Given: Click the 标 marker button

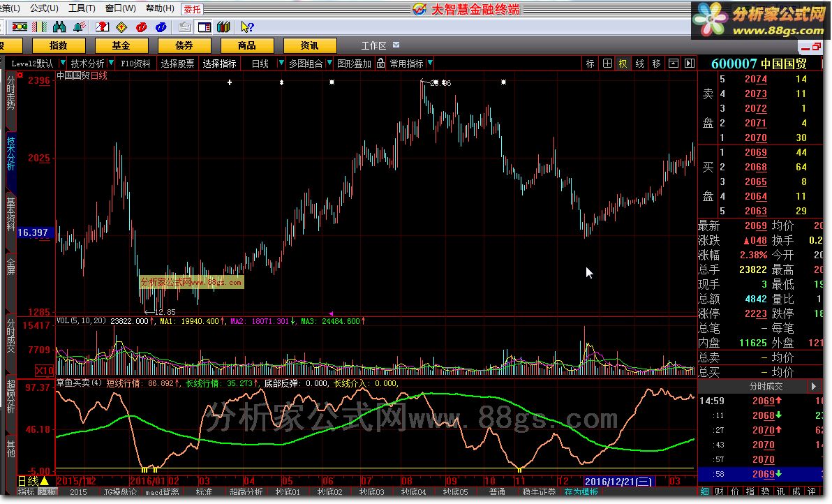Looking at the screenshot, I should point(590,64).
